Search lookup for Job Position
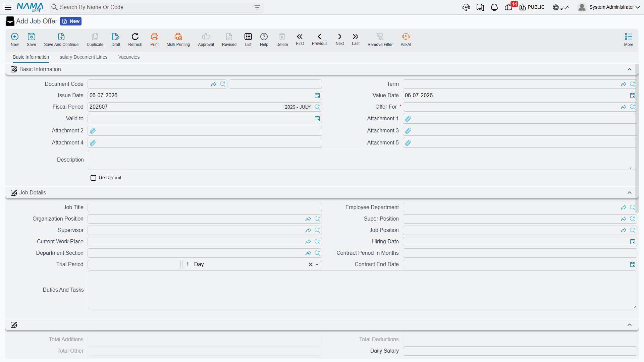The height and width of the screenshot is (362, 644). tap(633, 230)
